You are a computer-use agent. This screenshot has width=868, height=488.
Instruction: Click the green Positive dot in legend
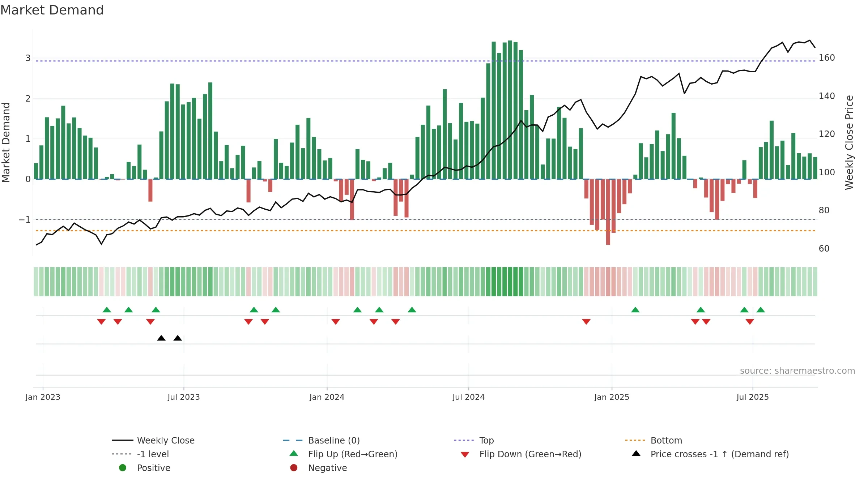point(123,468)
